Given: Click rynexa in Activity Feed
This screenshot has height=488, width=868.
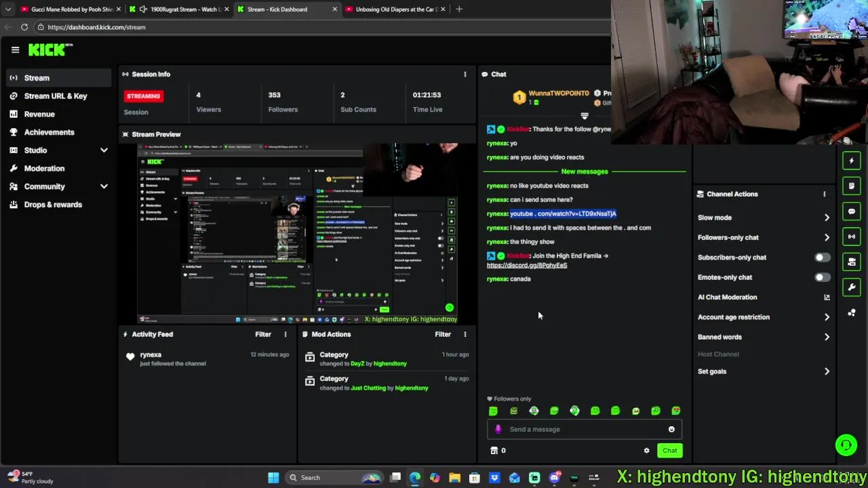Looking at the screenshot, I should click(x=151, y=355).
